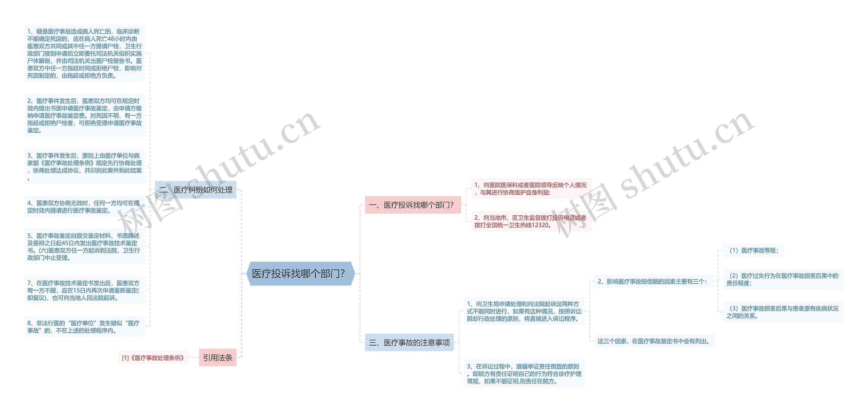The width and height of the screenshot is (868, 412).
Task: Click the '医疗投诉找哪个部门？' central node
Action: 310,271
